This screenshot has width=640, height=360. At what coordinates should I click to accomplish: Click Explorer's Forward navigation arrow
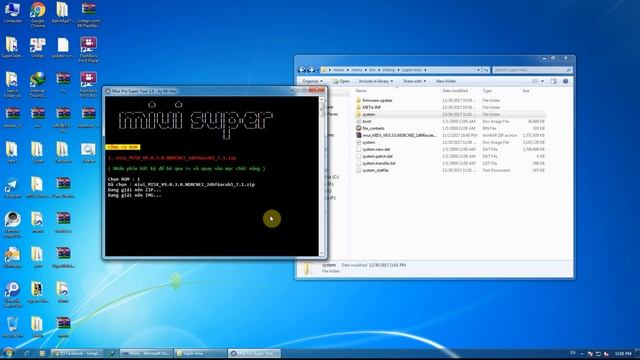click(x=311, y=70)
